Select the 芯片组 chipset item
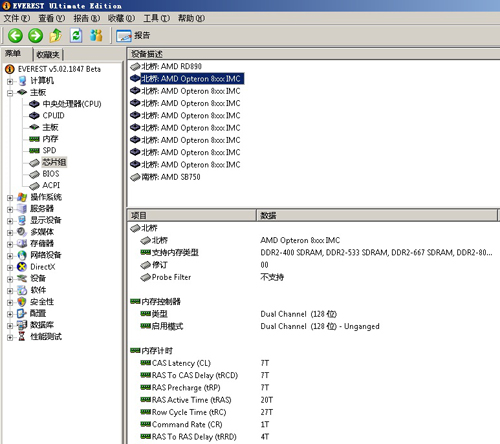Image resolution: width=500 pixels, height=444 pixels. click(54, 162)
